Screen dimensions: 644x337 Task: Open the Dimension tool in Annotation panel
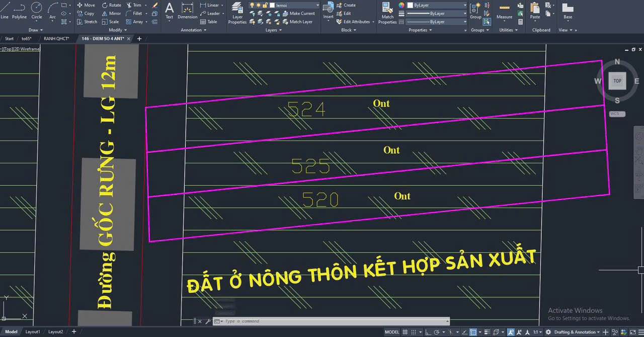click(x=187, y=11)
